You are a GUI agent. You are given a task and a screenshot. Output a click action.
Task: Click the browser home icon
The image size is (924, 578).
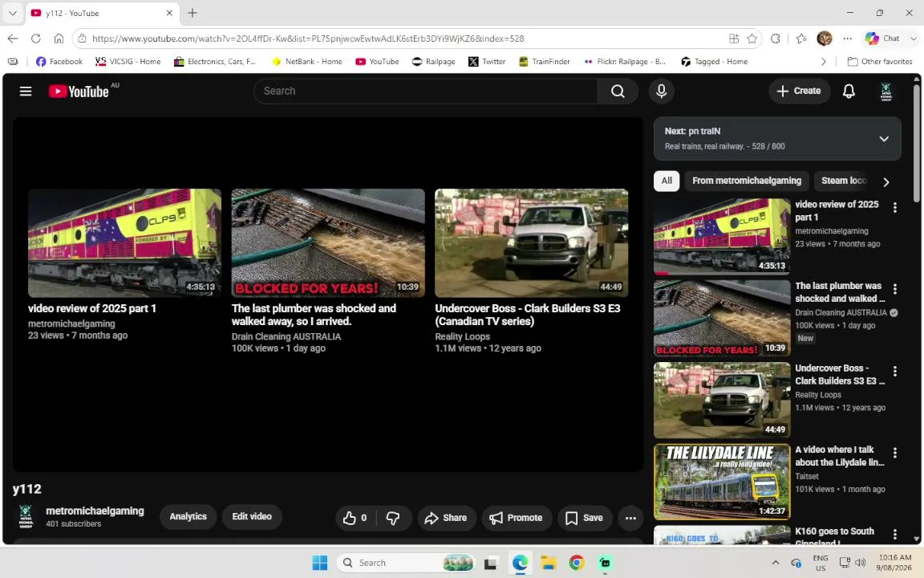coord(59,39)
